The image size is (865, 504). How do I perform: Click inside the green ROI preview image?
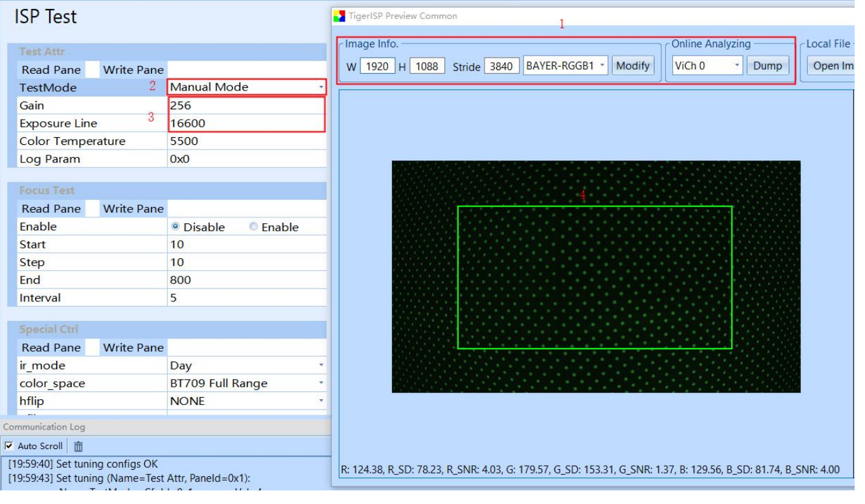click(x=595, y=278)
